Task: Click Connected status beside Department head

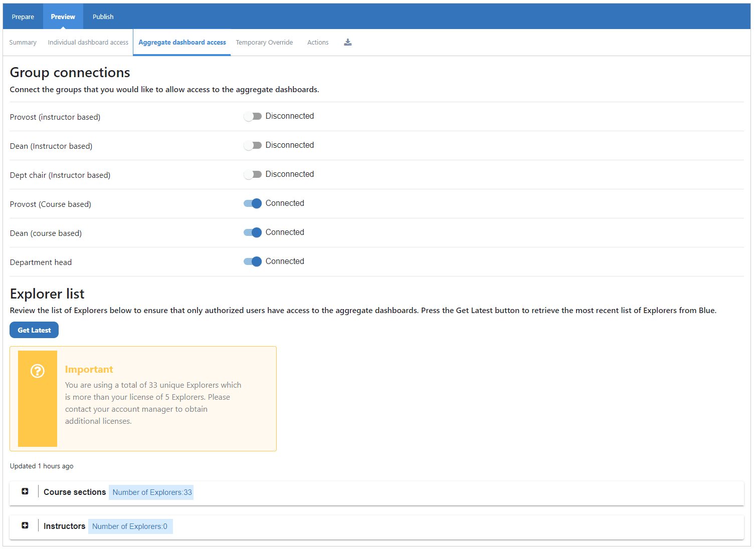Action: (285, 261)
